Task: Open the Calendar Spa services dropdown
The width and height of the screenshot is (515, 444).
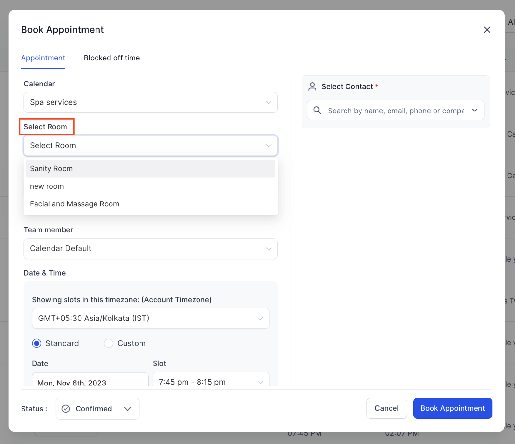Action: 150,102
